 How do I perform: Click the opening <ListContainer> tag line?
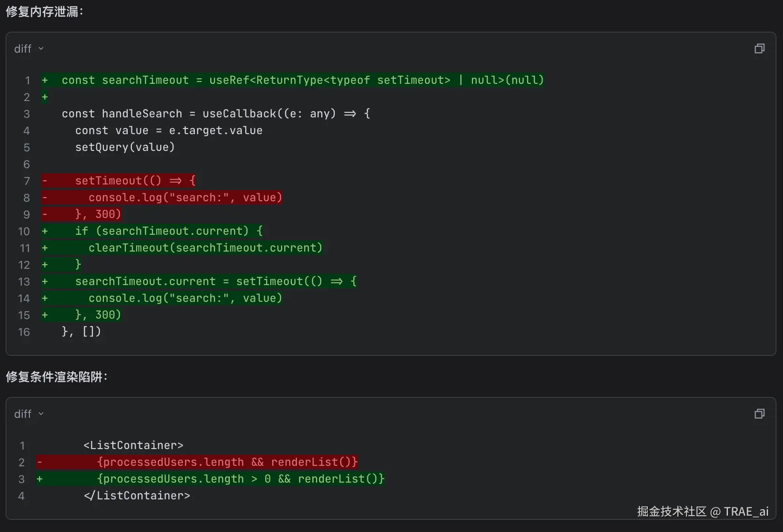pos(133,445)
